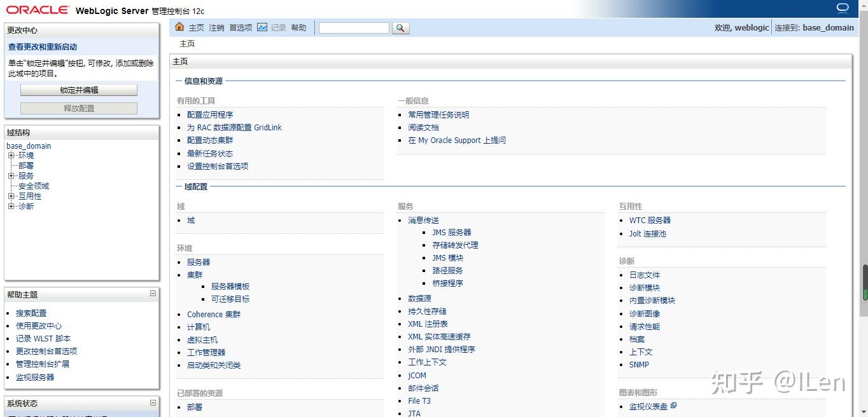Select 安全领域 in domain tree
The height and width of the screenshot is (417, 868).
point(34,186)
